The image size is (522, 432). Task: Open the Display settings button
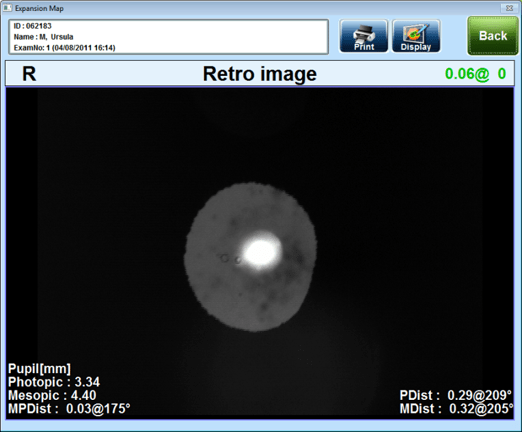pos(416,36)
